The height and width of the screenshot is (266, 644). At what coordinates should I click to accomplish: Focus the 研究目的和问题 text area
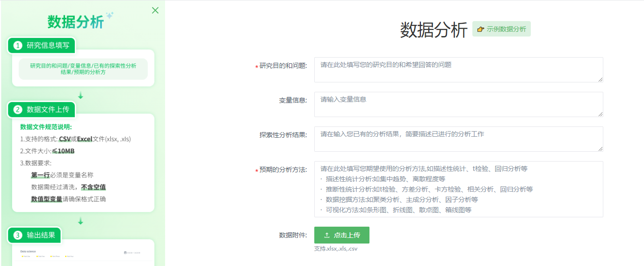click(458, 70)
